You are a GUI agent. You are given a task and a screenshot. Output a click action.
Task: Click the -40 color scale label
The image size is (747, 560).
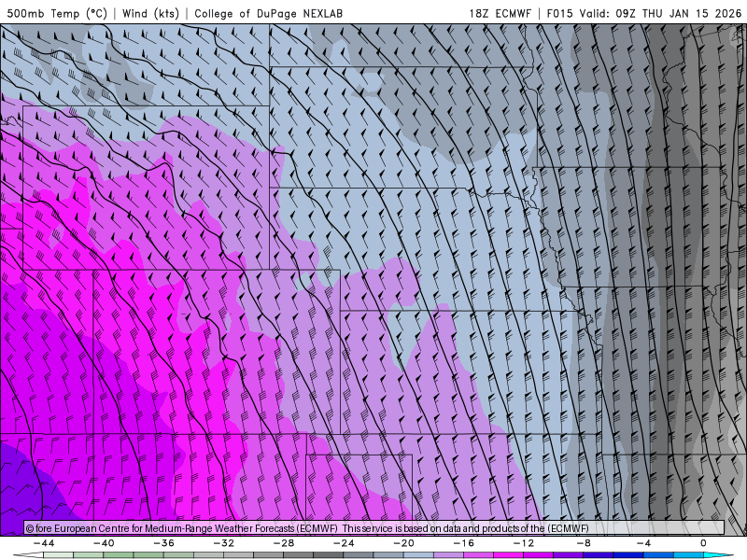pos(104,543)
